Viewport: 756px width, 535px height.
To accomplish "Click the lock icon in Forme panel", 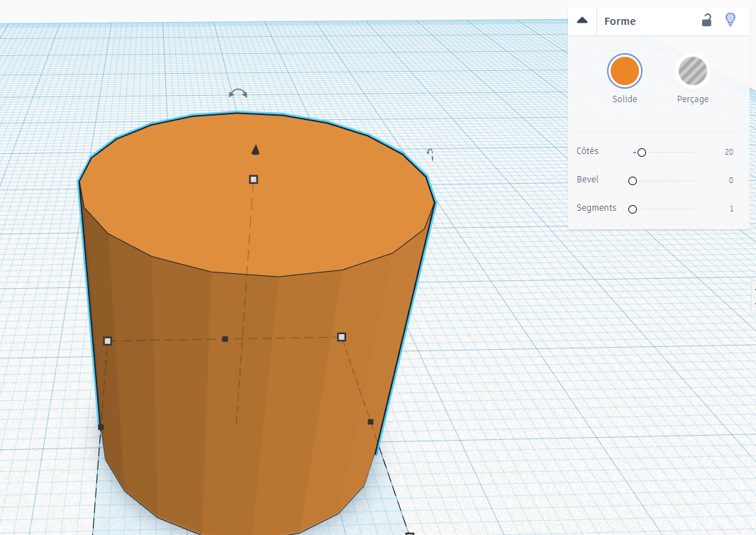I will pos(706,21).
